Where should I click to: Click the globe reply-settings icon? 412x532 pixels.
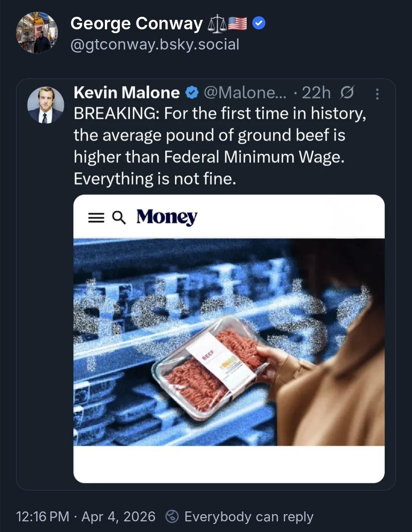point(172,516)
